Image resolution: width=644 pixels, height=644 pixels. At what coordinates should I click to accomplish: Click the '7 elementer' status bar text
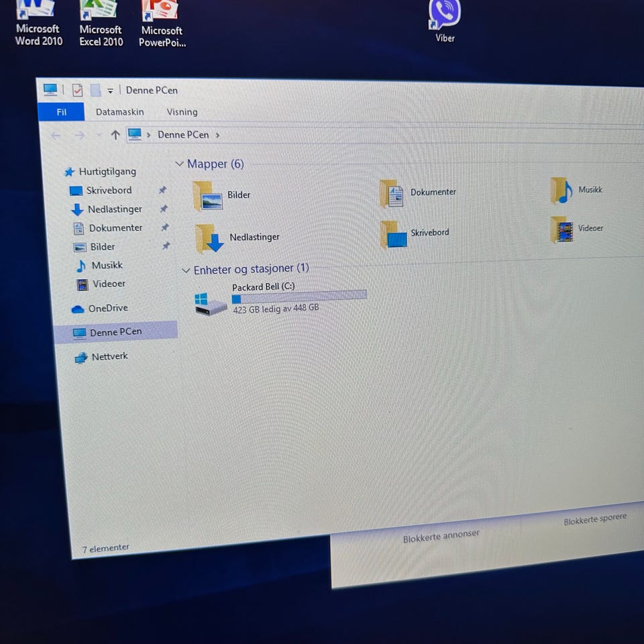[x=105, y=548]
